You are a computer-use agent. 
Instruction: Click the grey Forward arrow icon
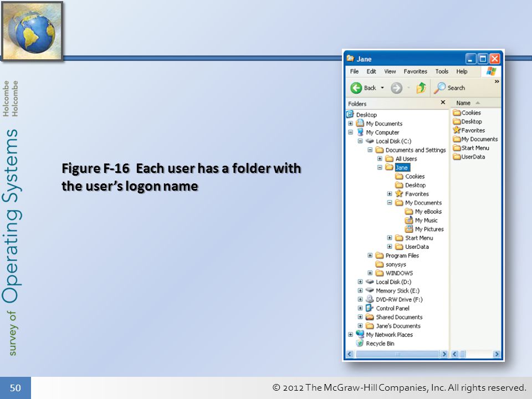point(396,88)
